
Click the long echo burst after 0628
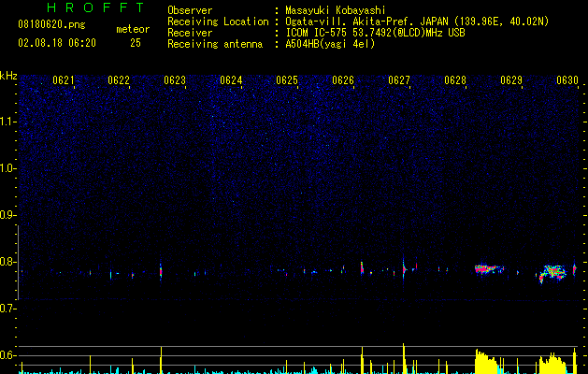[x=489, y=269]
